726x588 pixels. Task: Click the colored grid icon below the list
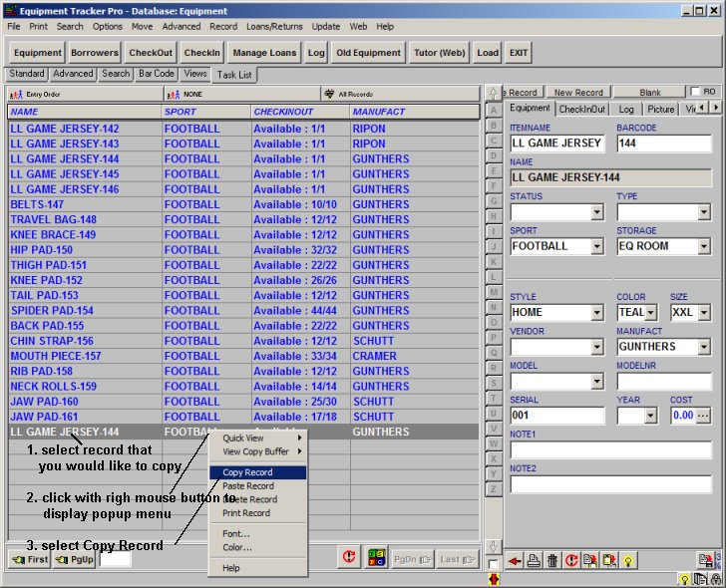[x=377, y=558]
